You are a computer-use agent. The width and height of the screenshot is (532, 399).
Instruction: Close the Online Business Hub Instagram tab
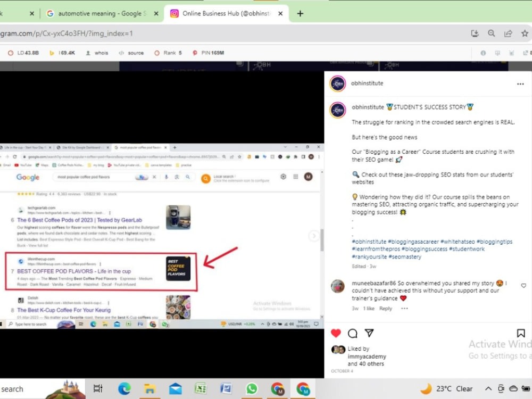click(x=280, y=14)
